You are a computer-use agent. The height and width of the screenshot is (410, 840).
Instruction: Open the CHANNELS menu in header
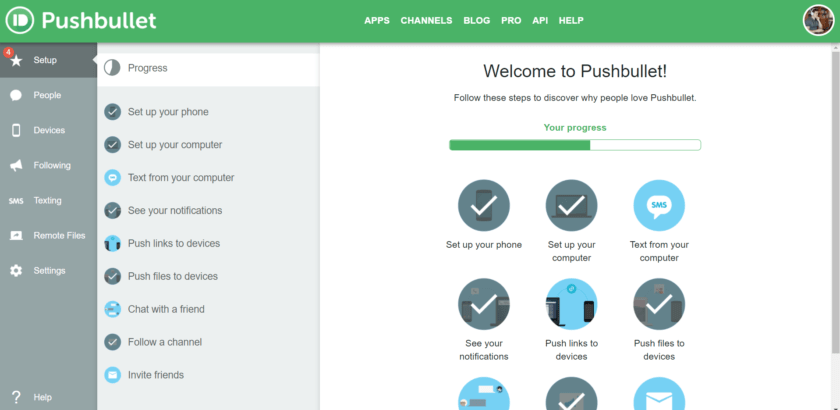click(426, 20)
